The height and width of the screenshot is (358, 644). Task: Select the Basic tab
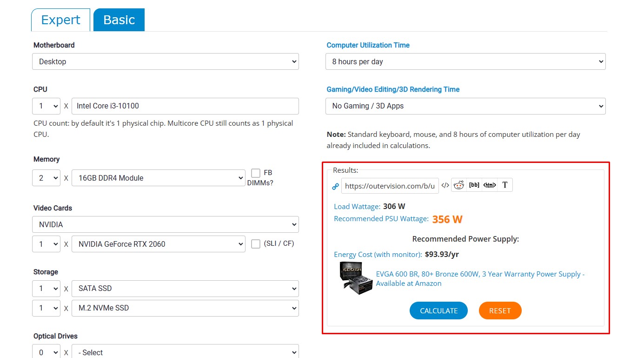pos(119,20)
